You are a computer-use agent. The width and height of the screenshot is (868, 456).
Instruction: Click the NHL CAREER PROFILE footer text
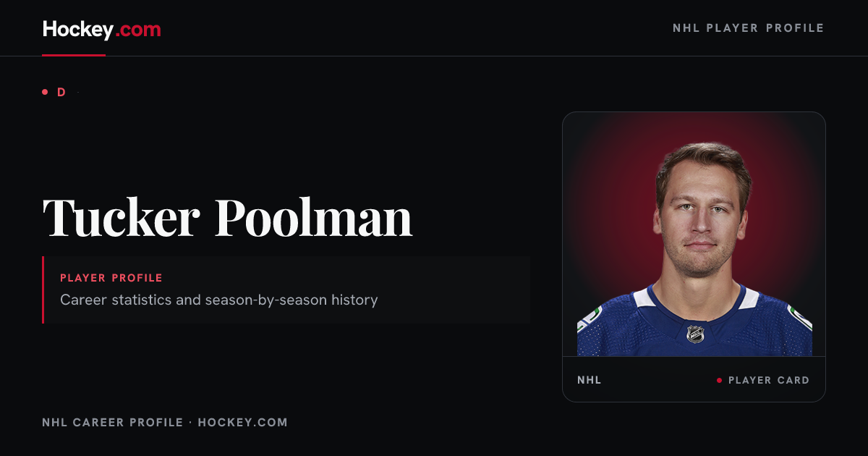pyautogui.click(x=113, y=422)
